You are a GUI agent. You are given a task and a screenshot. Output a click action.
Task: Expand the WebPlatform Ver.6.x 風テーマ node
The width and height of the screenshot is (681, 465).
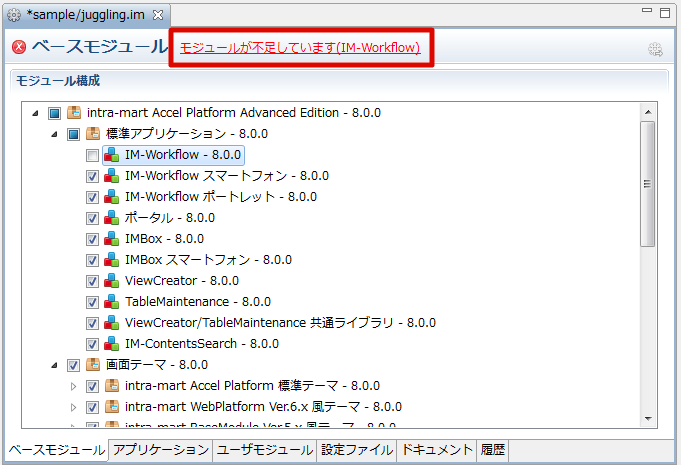[73, 407]
